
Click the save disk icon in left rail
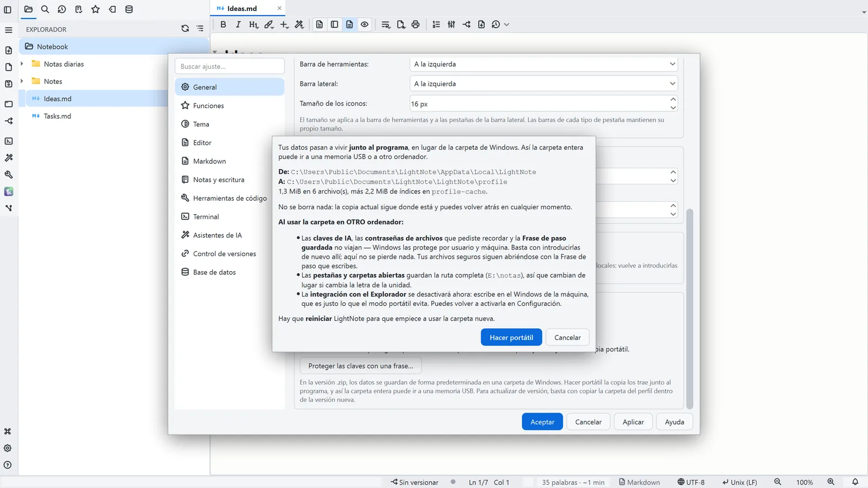point(9,84)
